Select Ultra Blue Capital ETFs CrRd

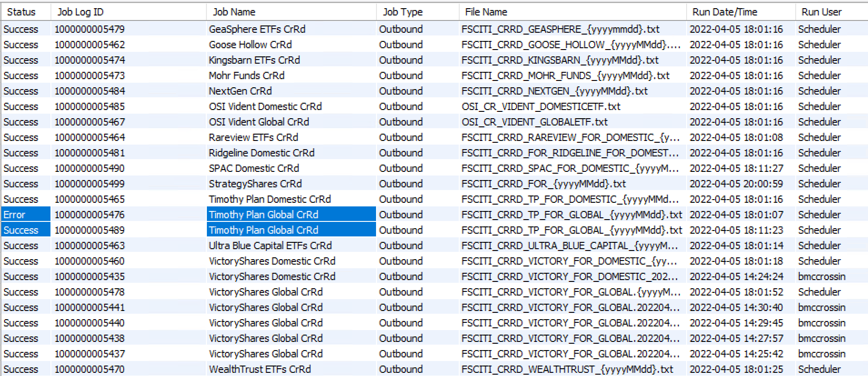click(x=270, y=246)
